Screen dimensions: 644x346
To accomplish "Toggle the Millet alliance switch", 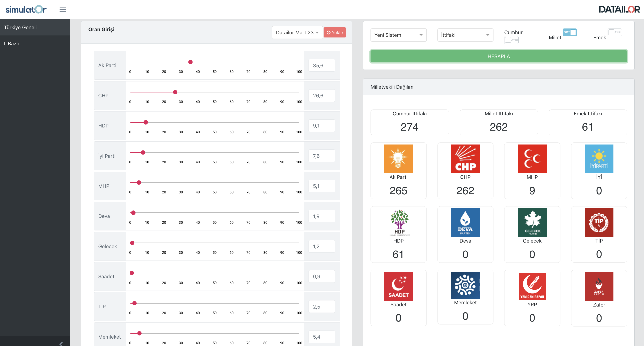I will coord(569,33).
